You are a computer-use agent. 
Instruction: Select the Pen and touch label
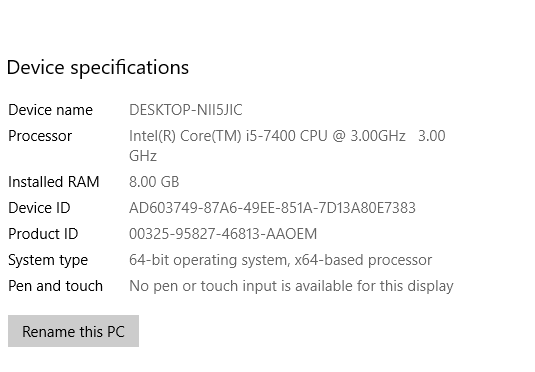55,286
